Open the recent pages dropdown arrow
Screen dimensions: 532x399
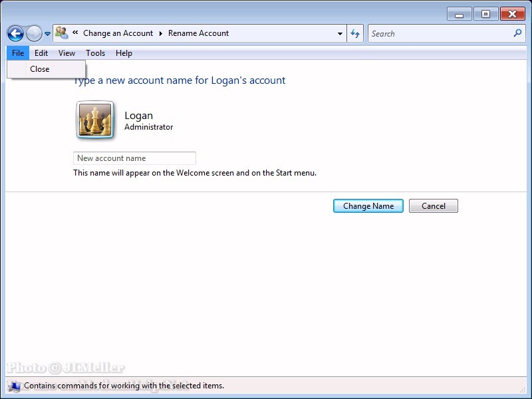47,34
